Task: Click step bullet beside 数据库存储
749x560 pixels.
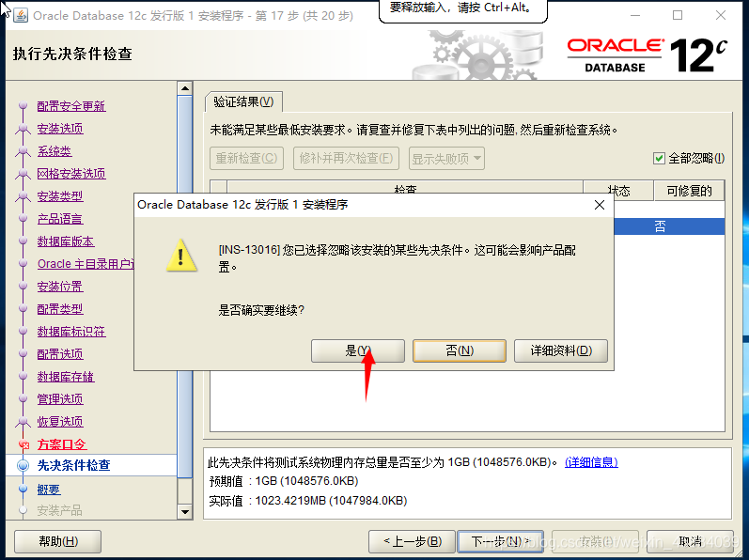Action: 23,376
